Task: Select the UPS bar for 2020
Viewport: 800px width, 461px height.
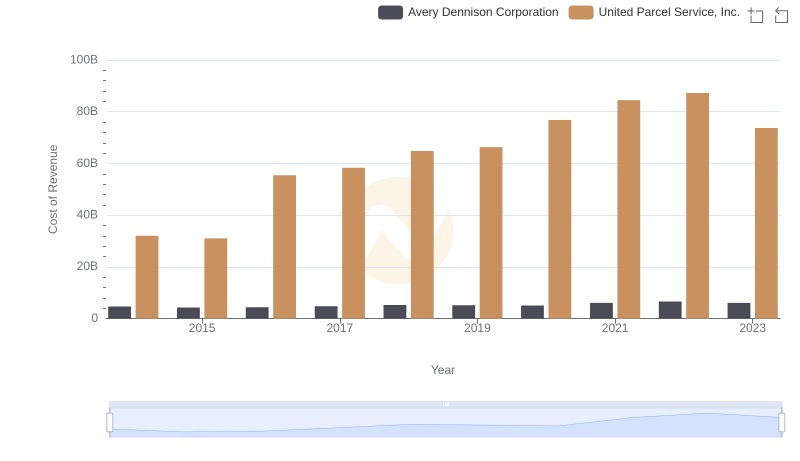Action: 560,219
